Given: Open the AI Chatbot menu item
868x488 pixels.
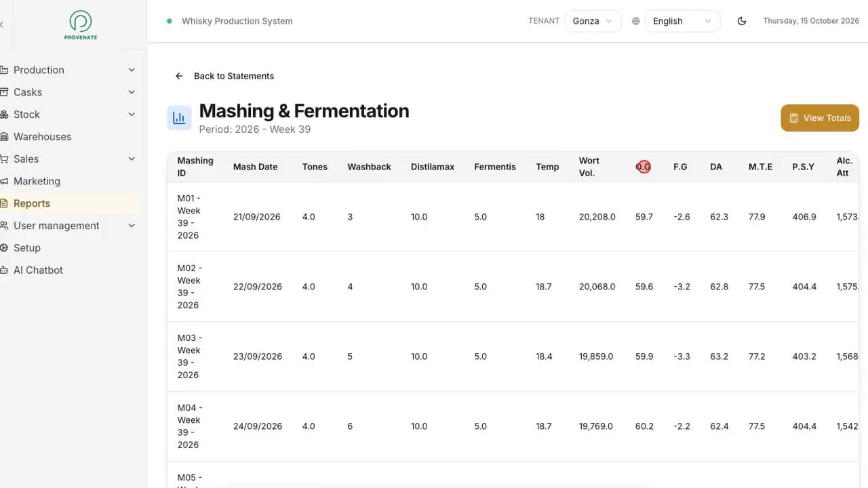Looking at the screenshot, I should click(x=71, y=270).
